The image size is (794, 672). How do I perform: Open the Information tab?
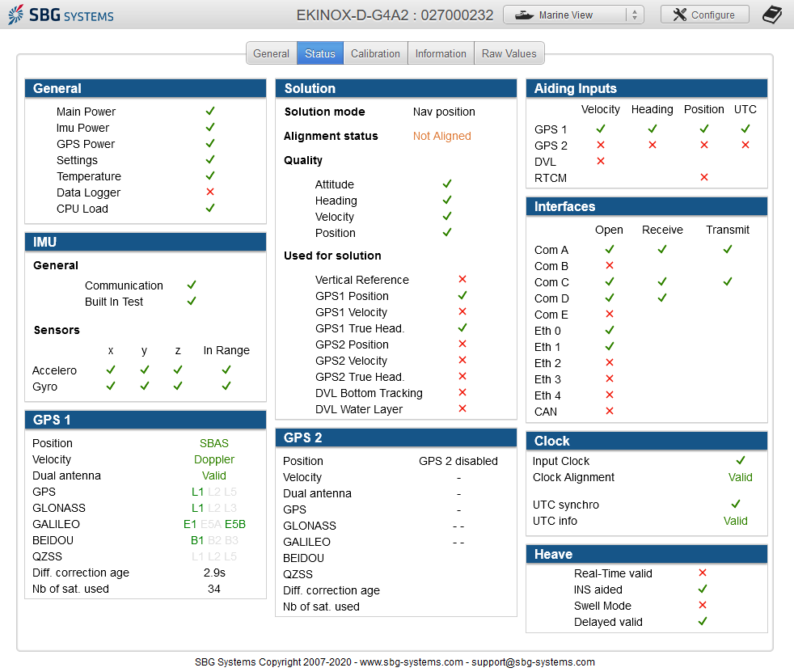point(441,53)
